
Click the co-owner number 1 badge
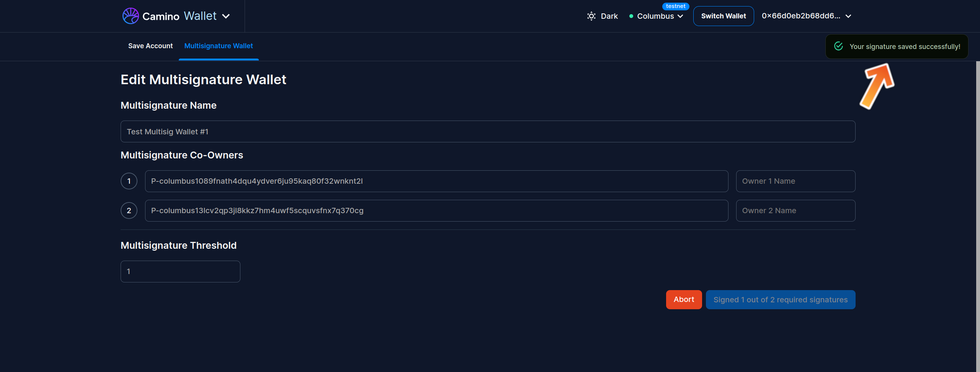tap(129, 181)
